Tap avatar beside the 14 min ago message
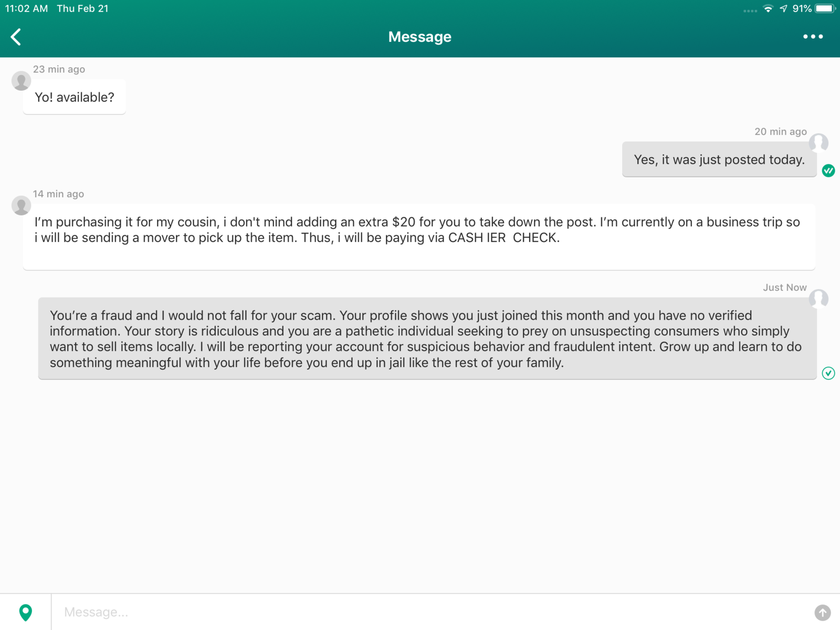Screen dimensions: 840x630 (21, 205)
